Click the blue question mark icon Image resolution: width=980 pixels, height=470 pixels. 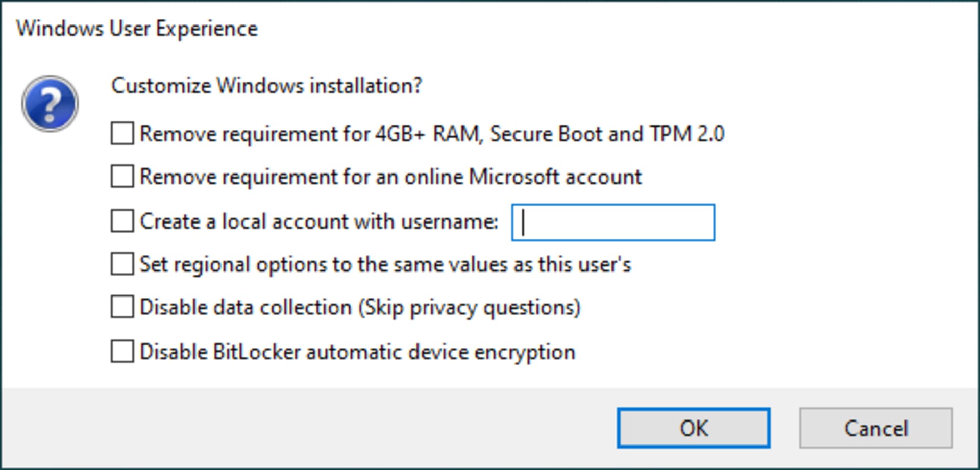pos(50,104)
